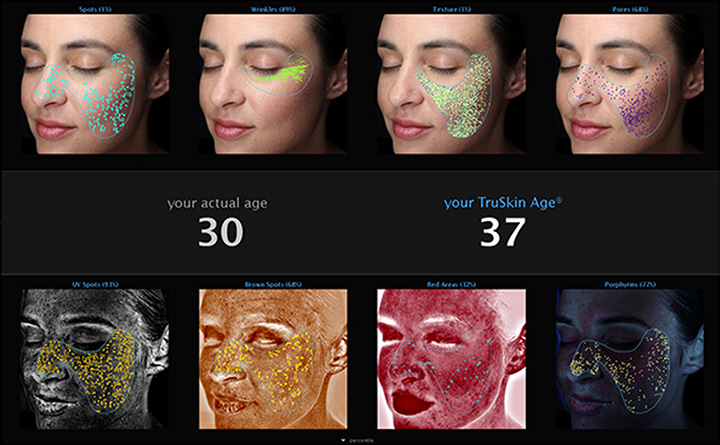The image size is (720, 445).
Task: Open the Texture analysis thumbnail
Action: [x=451, y=84]
